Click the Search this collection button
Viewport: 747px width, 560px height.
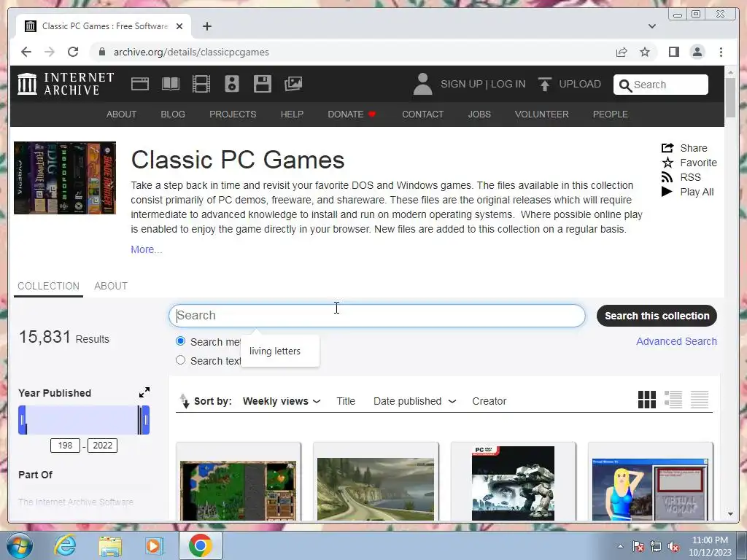(657, 316)
